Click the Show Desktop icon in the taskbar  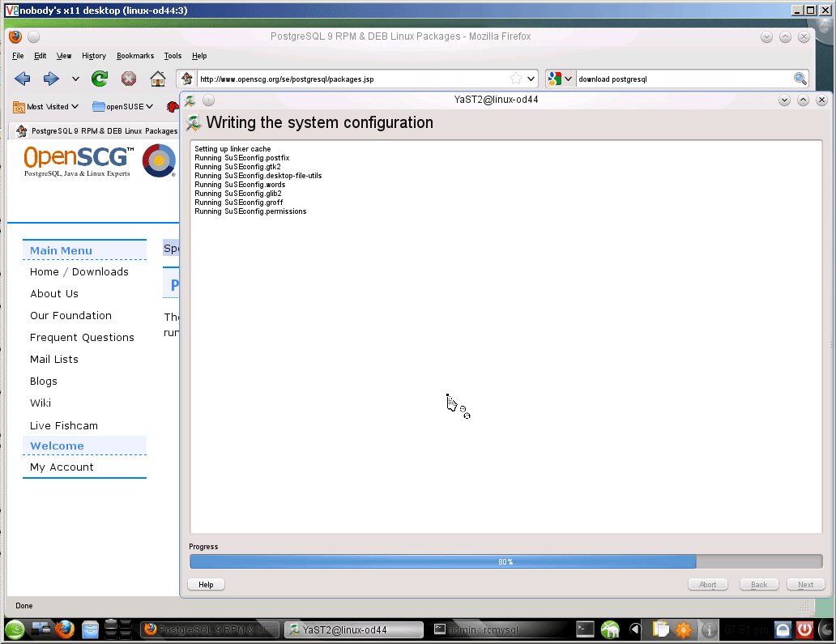point(41,629)
